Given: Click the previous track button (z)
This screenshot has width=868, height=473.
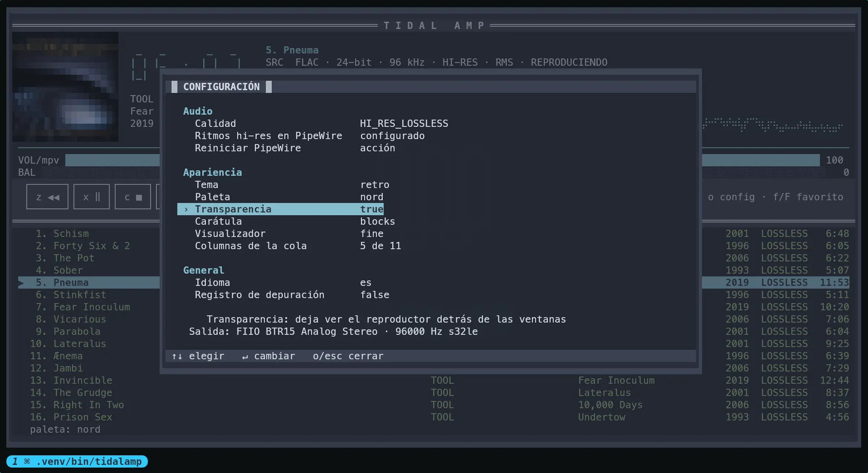Looking at the screenshot, I should pos(47,197).
